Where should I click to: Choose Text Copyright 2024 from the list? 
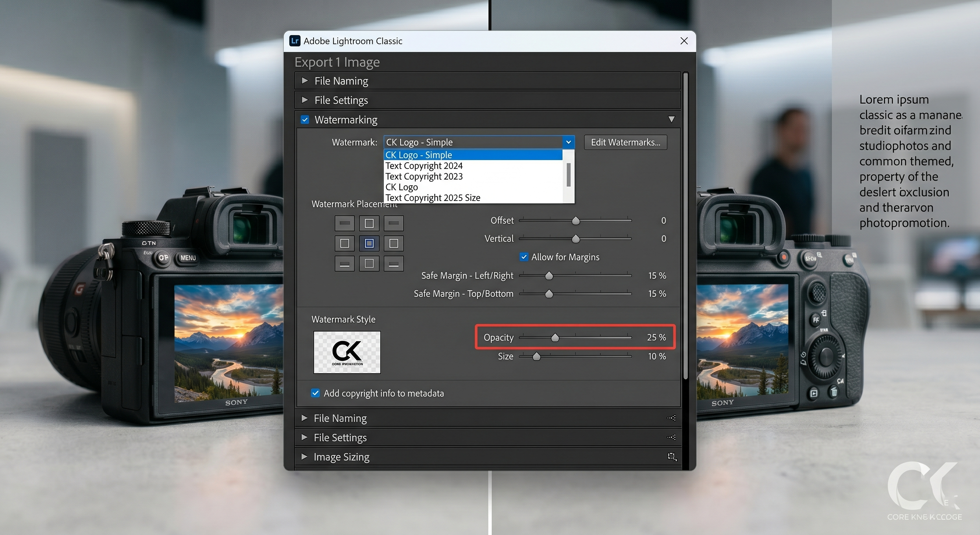(473, 166)
